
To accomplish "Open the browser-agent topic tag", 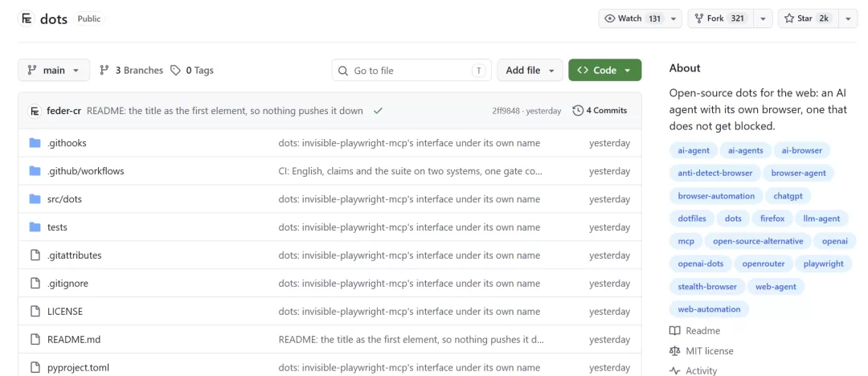I will point(798,173).
